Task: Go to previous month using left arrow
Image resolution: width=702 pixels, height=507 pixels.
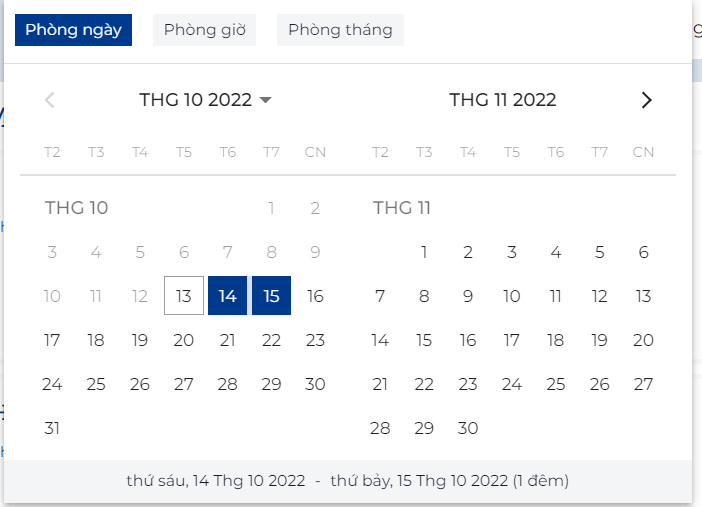Action: 50,100
